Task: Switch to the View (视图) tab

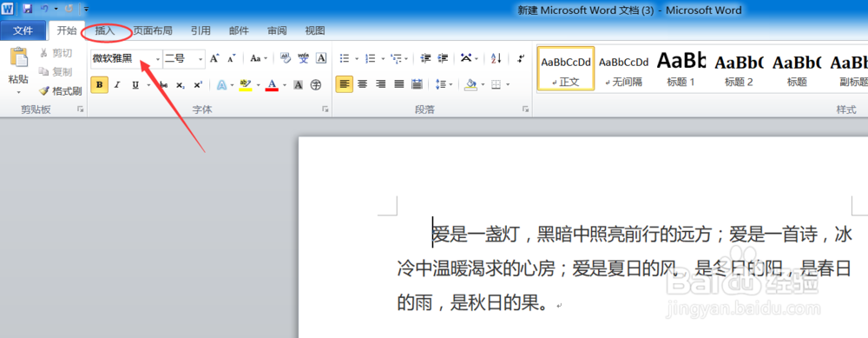Action: [x=315, y=30]
